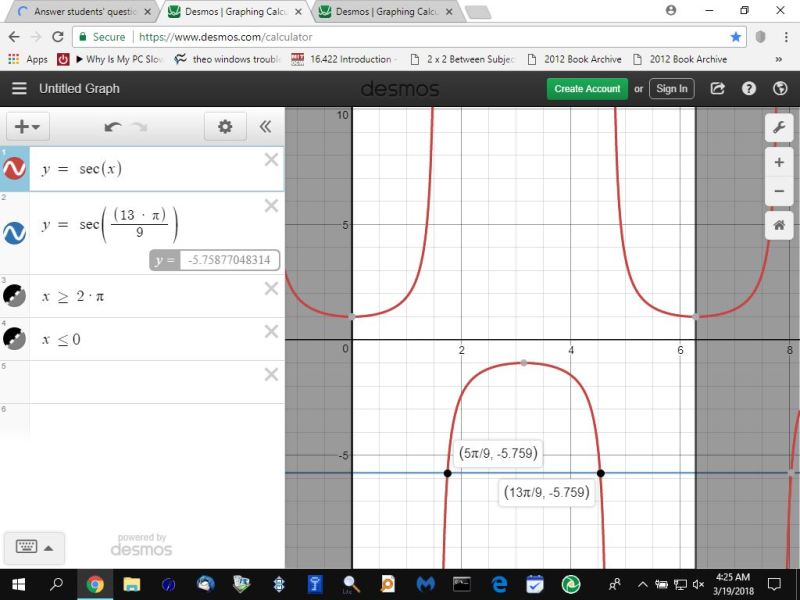Reset graph to default home view
Viewport: 800px width, 600px height.
(779, 225)
